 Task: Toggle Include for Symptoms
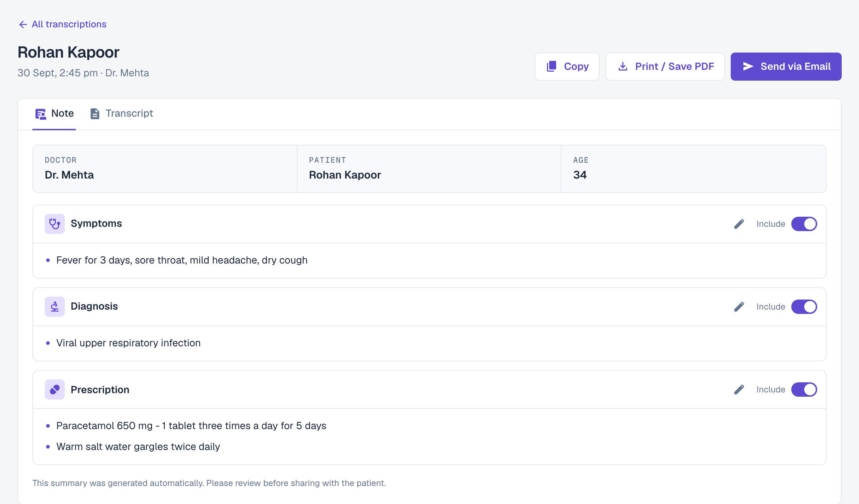click(x=804, y=224)
